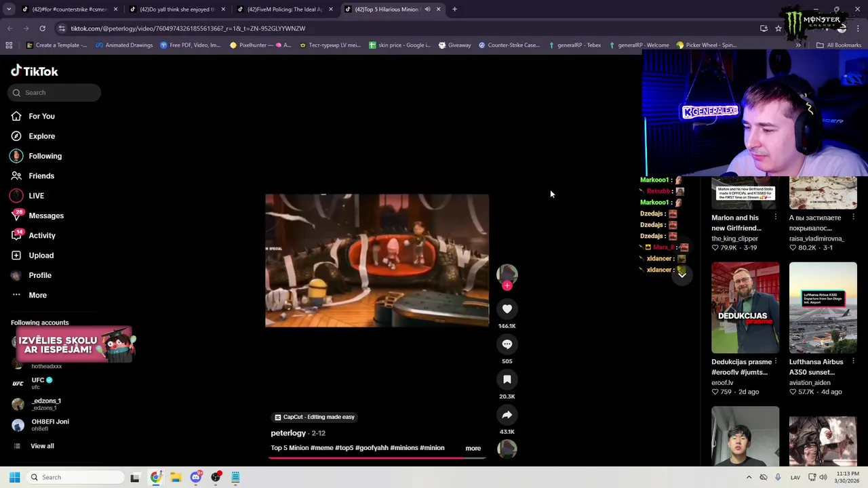Share the video via arrow icon
The height and width of the screenshot is (488, 868).
(x=507, y=415)
